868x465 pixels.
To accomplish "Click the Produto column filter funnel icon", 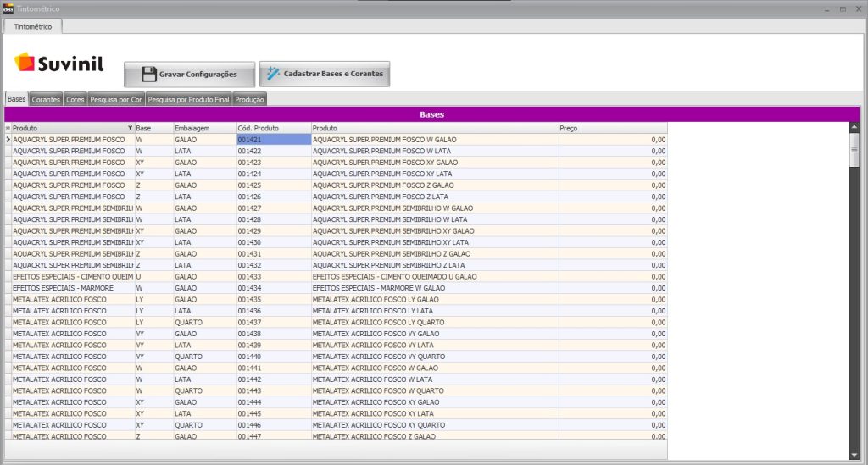I will pos(130,128).
